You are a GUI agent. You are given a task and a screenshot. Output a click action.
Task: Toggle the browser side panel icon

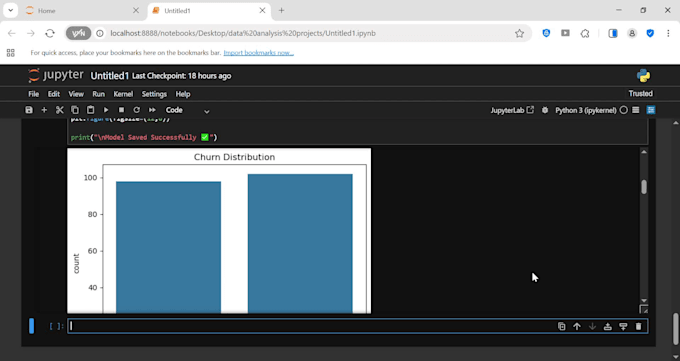613,33
